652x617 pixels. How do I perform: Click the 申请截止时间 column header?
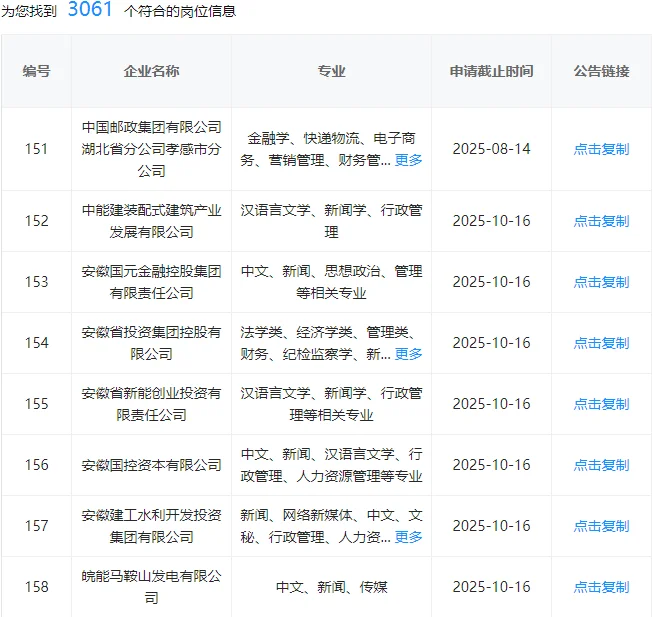[491, 71]
